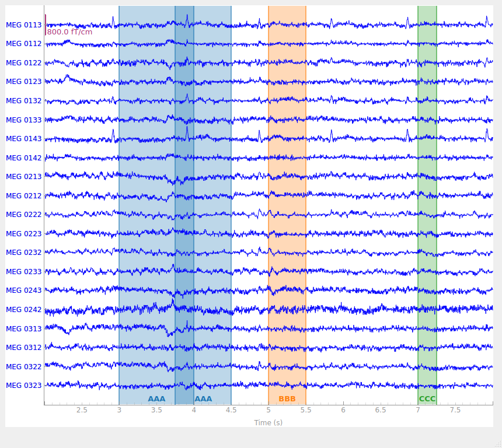This screenshot has width=502, height=448.
Task: Click the BBB annotation text label
Action: (x=287, y=399)
